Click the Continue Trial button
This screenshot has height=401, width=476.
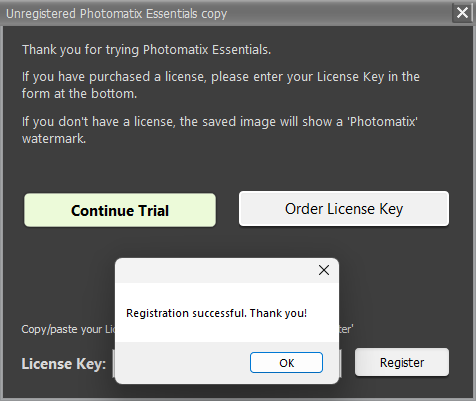tap(120, 210)
